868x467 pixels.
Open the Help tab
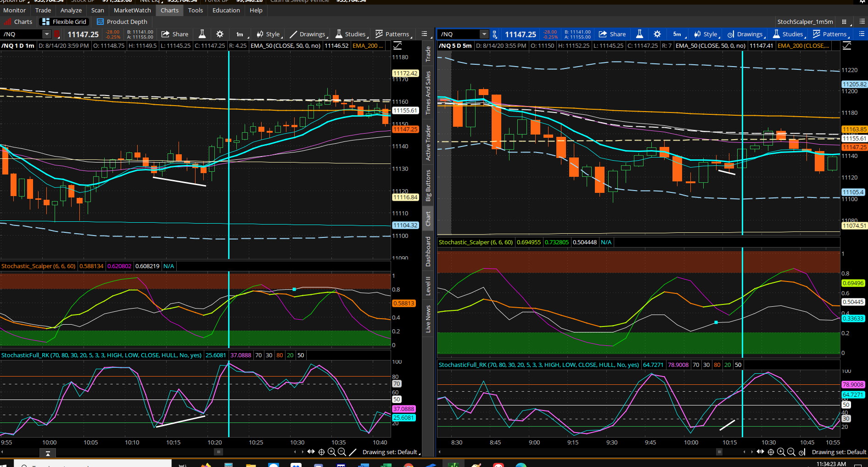pyautogui.click(x=256, y=10)
